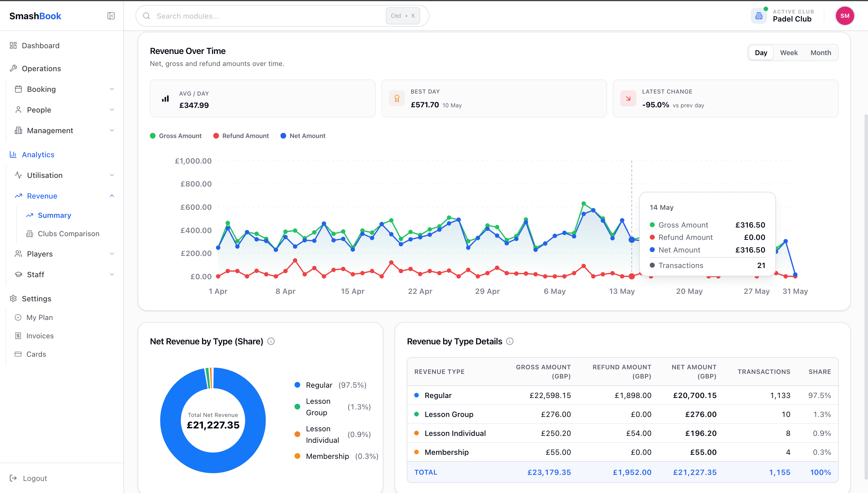The width and height of the screenshot is (868, 493).
Task: Expand the Players submenu chevron
Action: [x=112, y=254]
